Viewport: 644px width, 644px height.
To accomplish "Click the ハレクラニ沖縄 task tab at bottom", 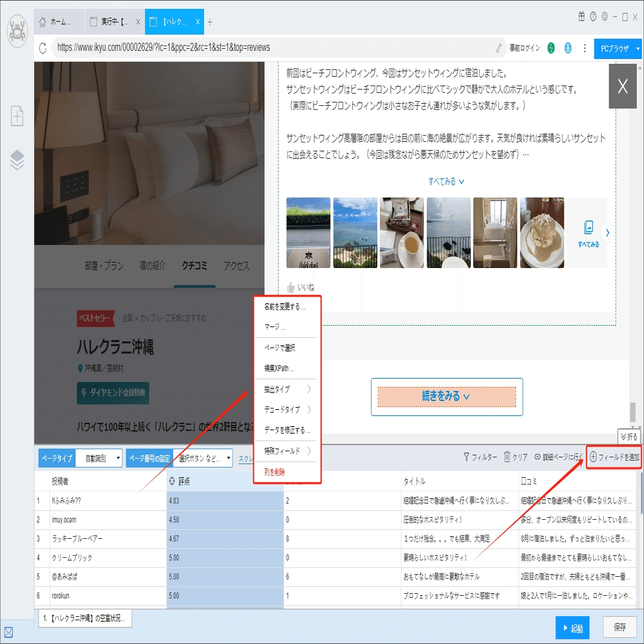I will click(86, 618).
